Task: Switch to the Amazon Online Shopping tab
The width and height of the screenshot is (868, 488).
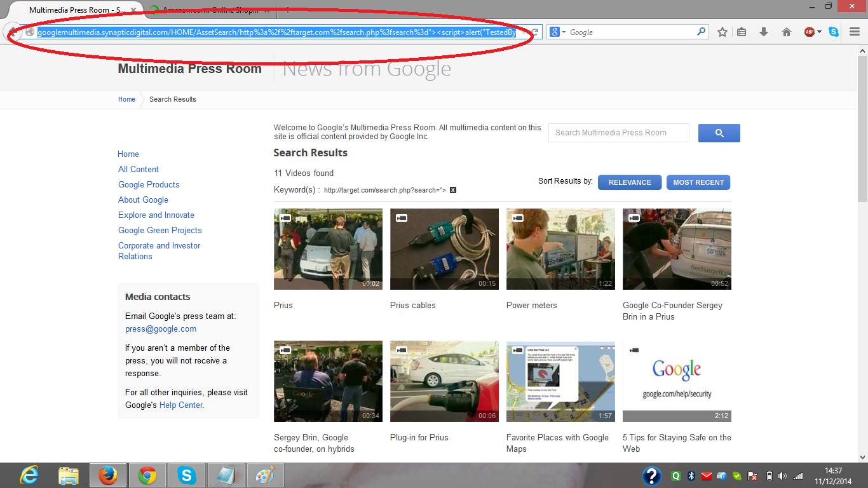Action: [x=210, y=10]
